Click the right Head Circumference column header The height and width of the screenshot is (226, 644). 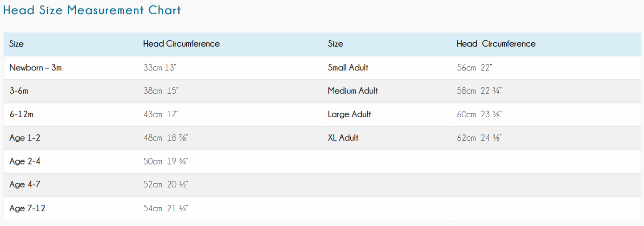pos(496,44)
